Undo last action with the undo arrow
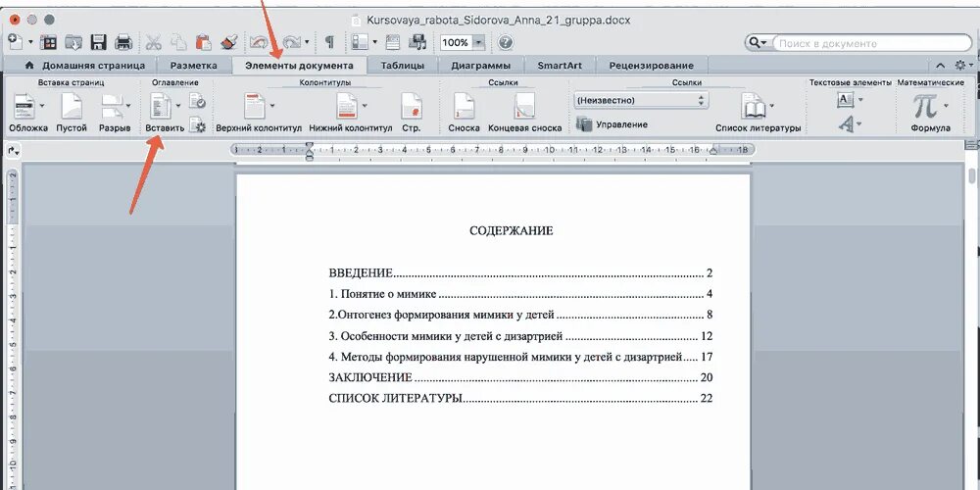Screen dimensions: 980x490 259,42
